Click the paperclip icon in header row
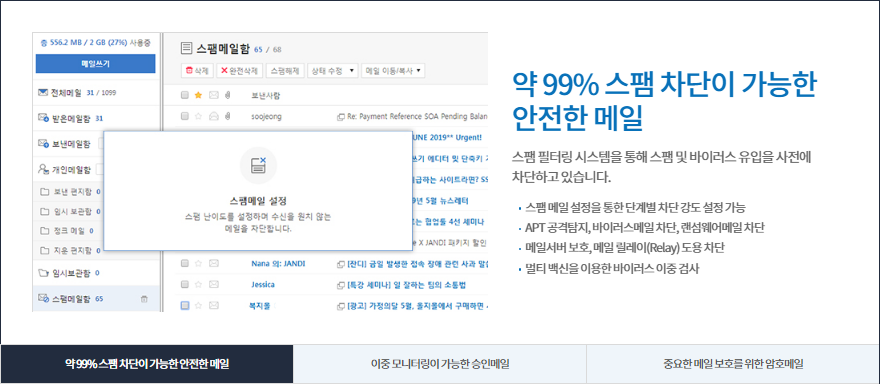 point(228,96)
